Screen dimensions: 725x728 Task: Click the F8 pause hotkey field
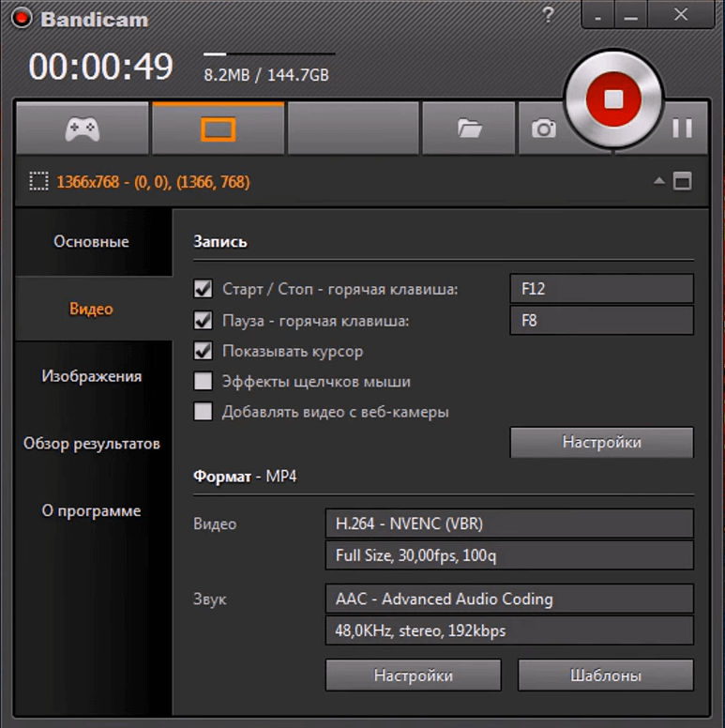602,320
